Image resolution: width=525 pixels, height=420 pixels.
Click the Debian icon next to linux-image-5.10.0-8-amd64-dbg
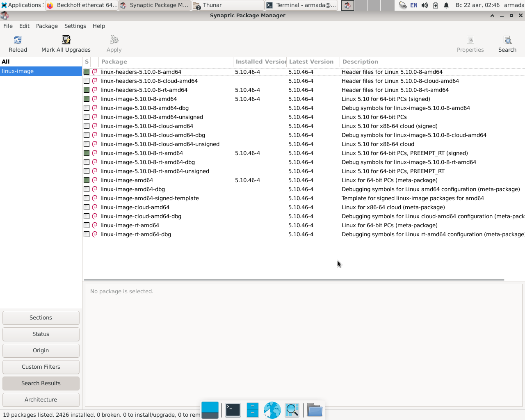95,108
